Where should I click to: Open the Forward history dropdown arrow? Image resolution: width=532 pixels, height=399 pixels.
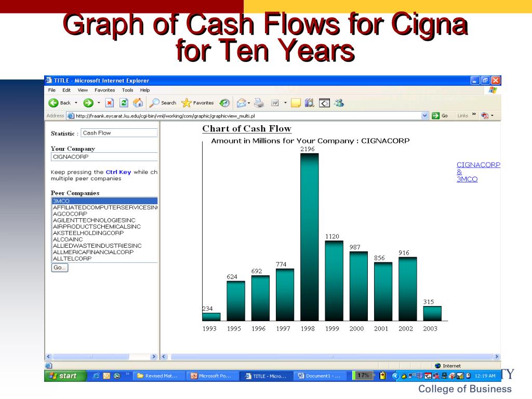pos(99,103)
